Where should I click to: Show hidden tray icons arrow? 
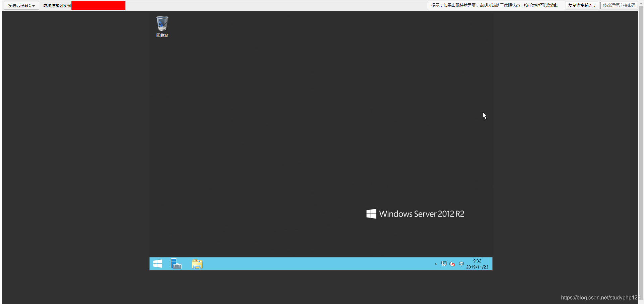pyautogui.click(x=436, y=264)
